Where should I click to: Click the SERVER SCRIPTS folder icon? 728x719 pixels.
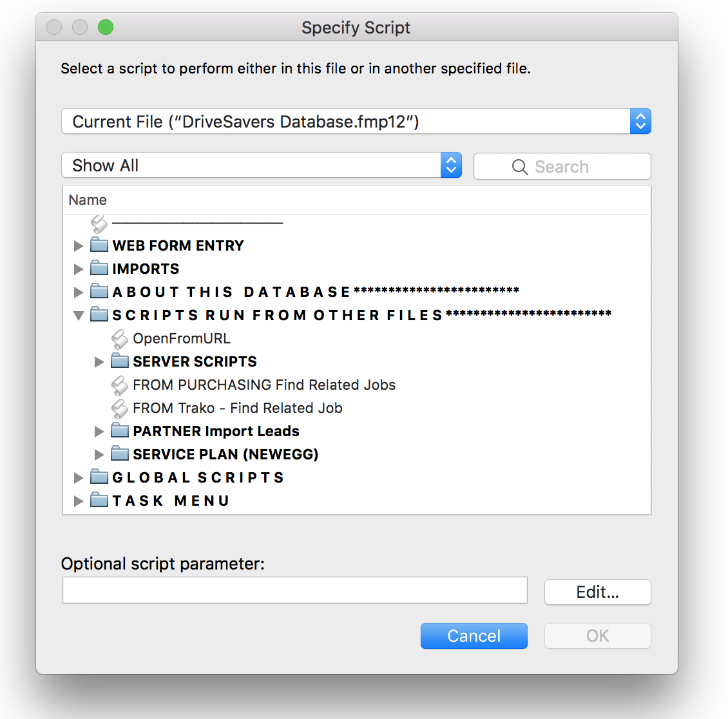[120, 361]
